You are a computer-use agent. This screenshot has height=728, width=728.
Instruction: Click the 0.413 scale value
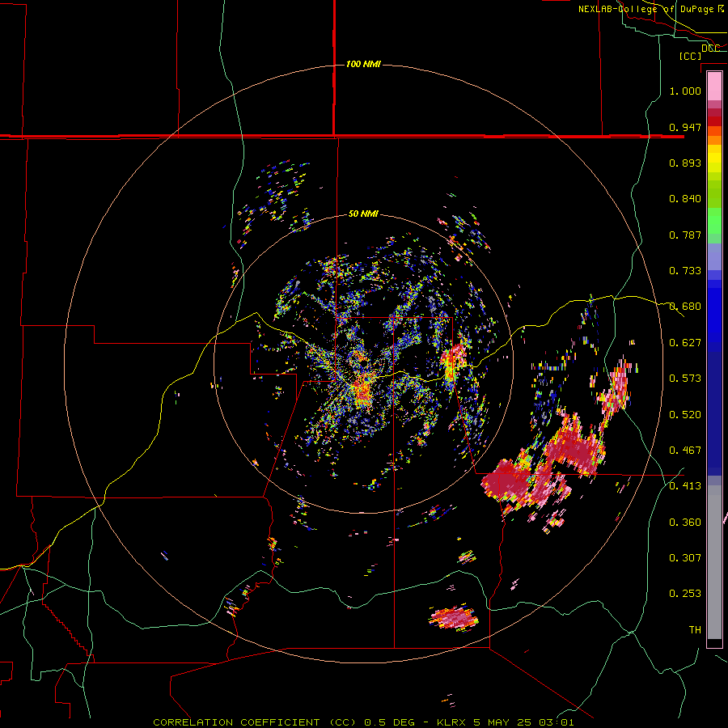(x=685, y=486)
